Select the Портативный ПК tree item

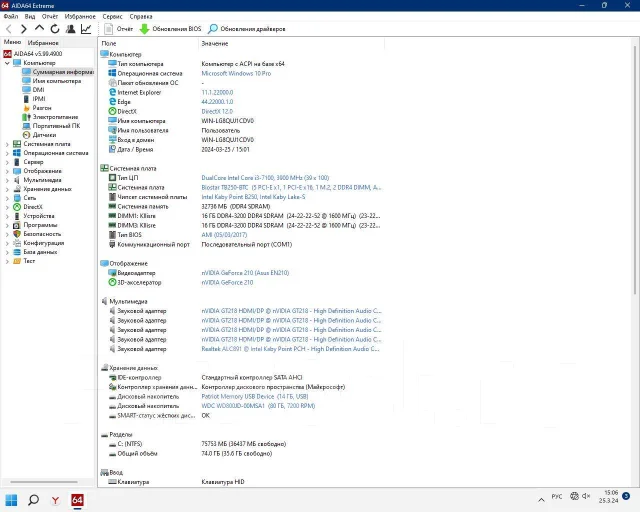(x=51, y=126)
